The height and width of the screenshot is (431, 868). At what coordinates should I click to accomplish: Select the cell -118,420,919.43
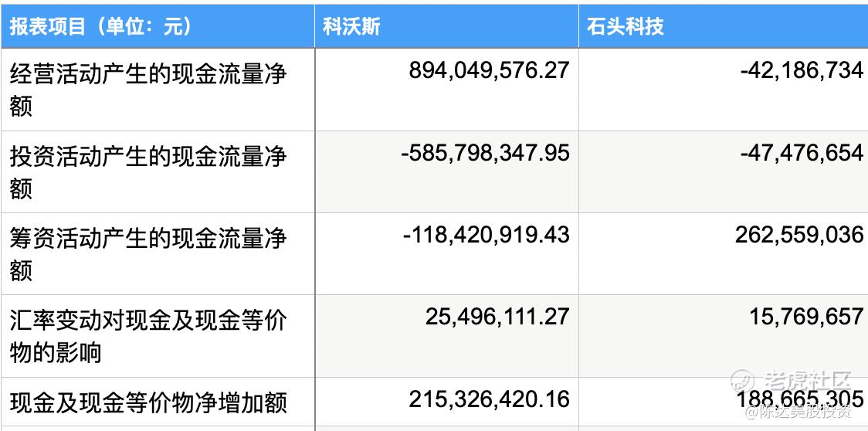[486, 235]
